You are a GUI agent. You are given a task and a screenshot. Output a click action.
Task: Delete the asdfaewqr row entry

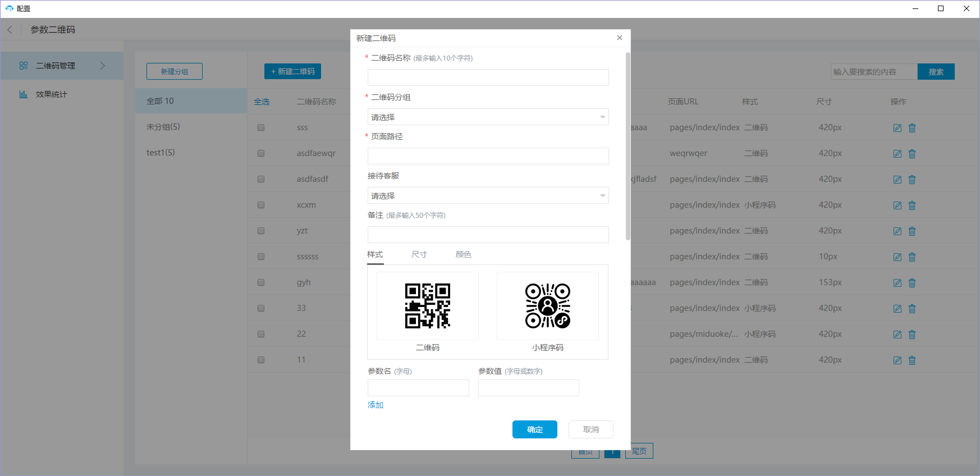pyautogui.click(x=912, y=154)
